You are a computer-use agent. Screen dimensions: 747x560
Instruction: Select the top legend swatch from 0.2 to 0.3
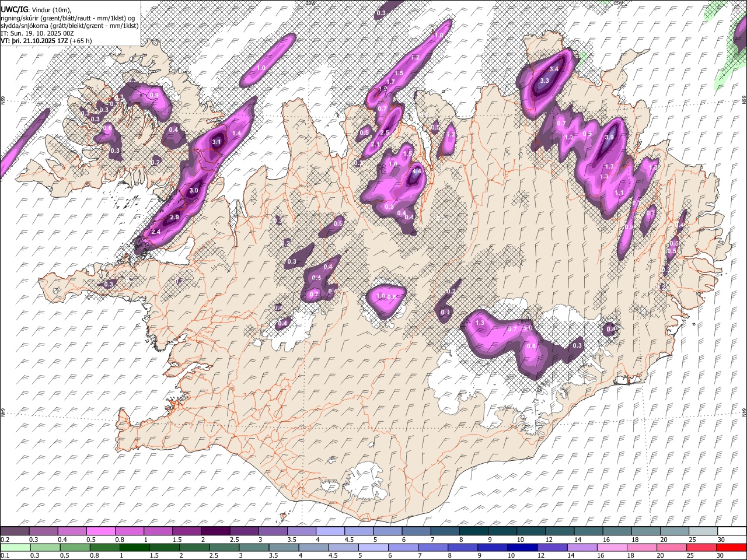tap(15, 531)
